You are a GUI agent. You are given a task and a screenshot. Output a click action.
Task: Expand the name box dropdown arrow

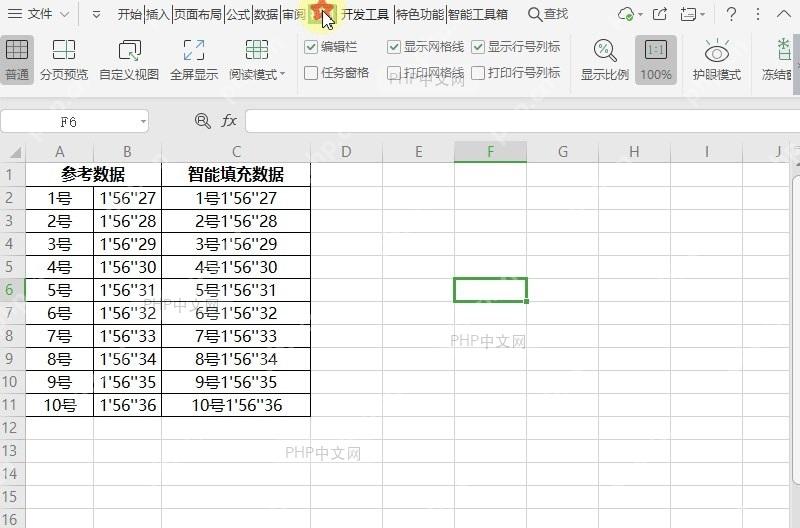[143, 121]
